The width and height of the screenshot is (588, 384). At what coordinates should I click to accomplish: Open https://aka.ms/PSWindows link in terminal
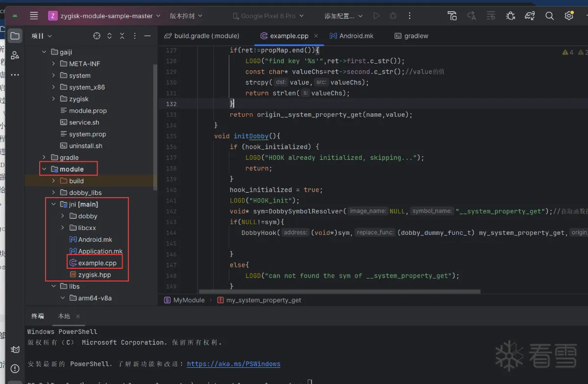click(234, 364)
